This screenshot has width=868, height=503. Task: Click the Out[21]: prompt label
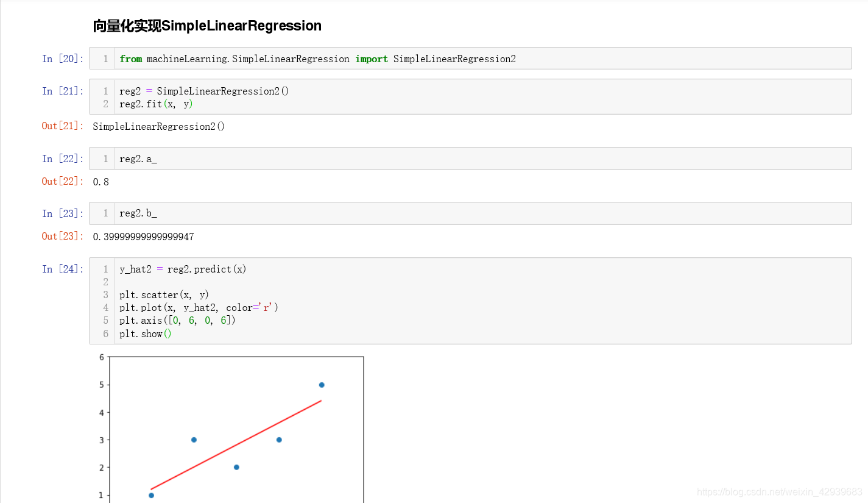63,126
